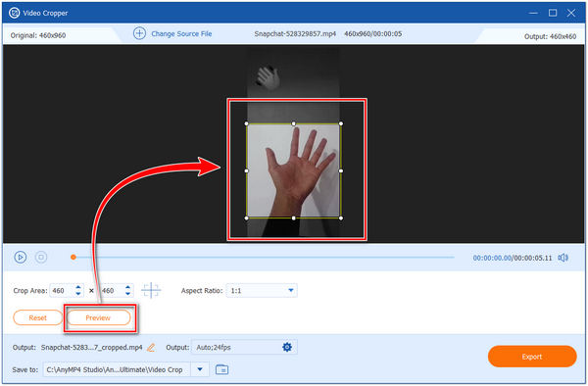Click the bottom-left crop handle
588x386 pixels.
[246, 218]
